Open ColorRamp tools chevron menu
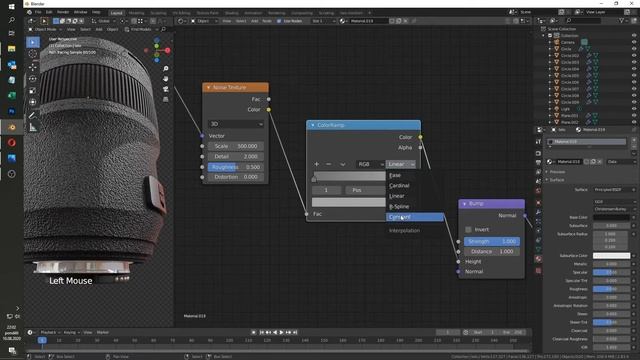The width and height of the screenshot is (640, 360). pyautogui.click(x=342, y=164)
